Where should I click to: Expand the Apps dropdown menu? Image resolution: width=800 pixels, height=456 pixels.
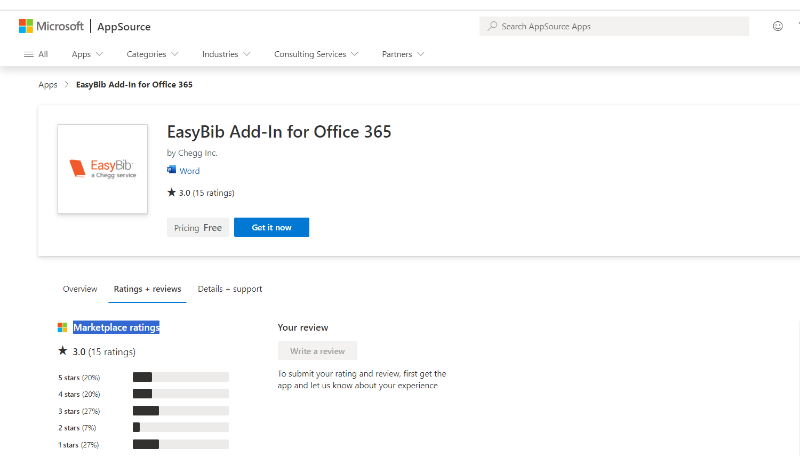pyautogui.click(x=87, y=54)
